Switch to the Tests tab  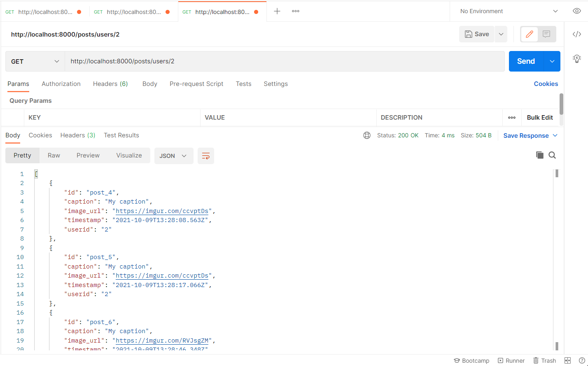tap(243, 84)
